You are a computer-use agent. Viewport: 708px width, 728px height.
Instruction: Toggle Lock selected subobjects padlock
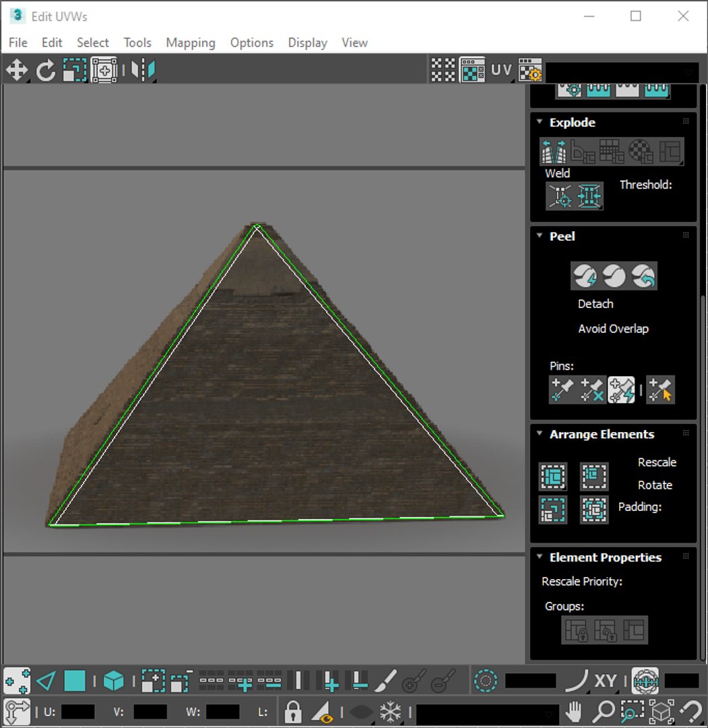293,712
